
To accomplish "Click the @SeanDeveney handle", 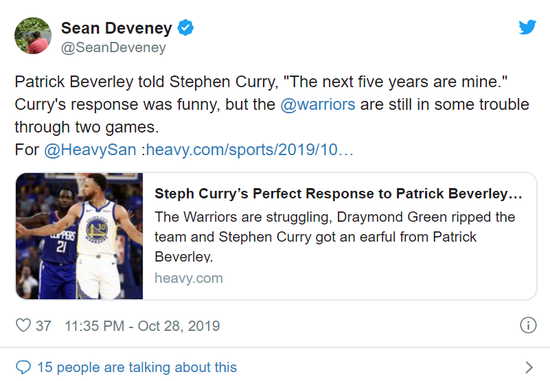I will tap(113, 48).
